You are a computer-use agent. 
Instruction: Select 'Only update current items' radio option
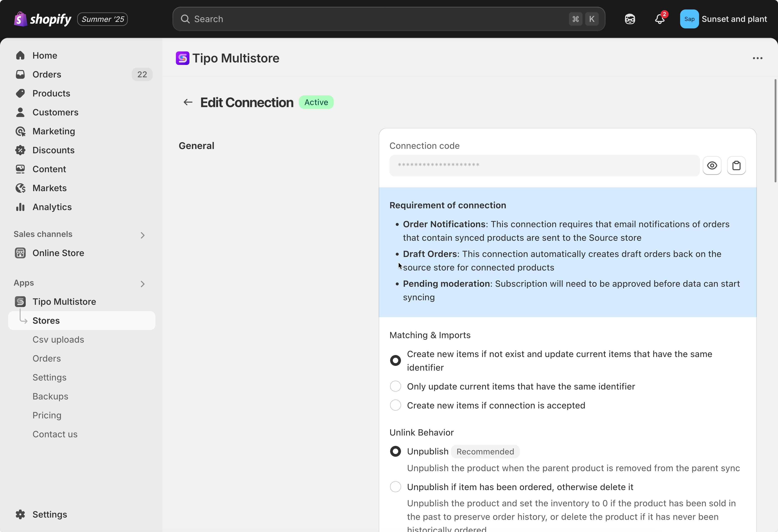coord(395,386)
